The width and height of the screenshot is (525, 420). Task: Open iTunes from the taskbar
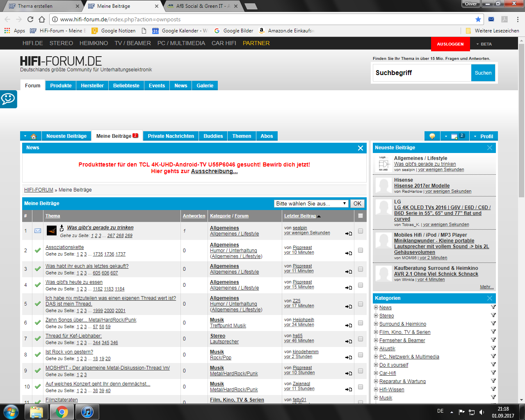87,412
